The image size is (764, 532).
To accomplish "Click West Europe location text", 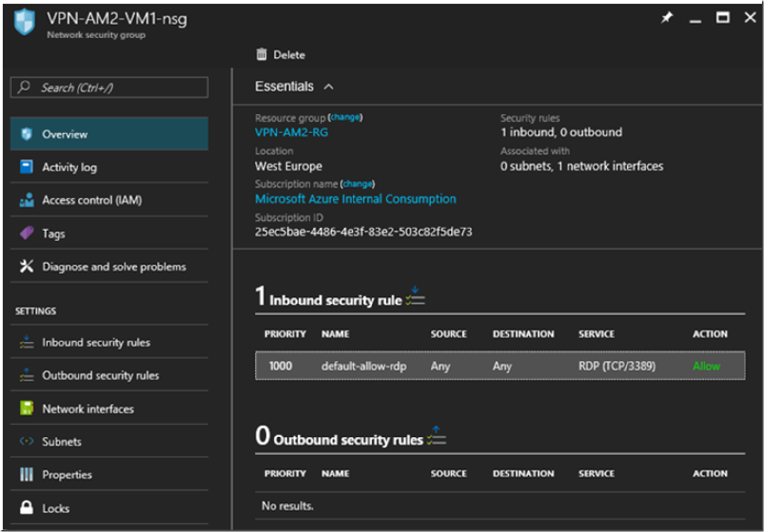I will pyautogui.click(x=289, y=166).
